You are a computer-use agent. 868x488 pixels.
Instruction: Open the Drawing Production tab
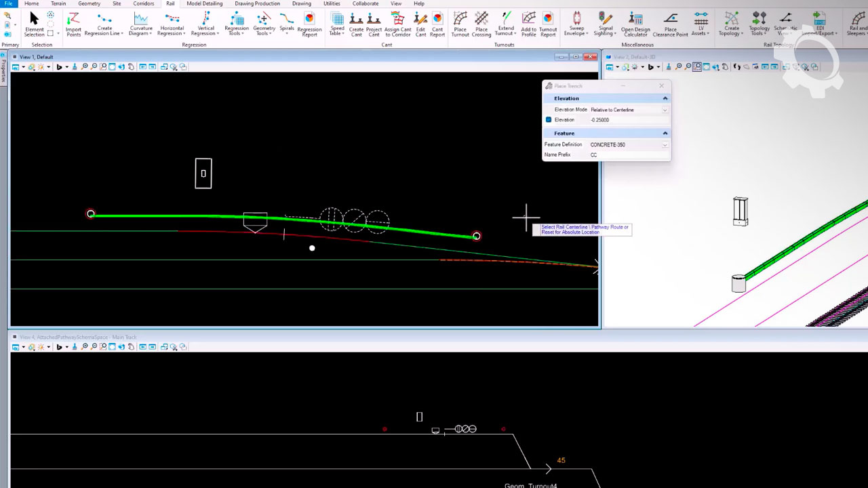pos(257,3)
